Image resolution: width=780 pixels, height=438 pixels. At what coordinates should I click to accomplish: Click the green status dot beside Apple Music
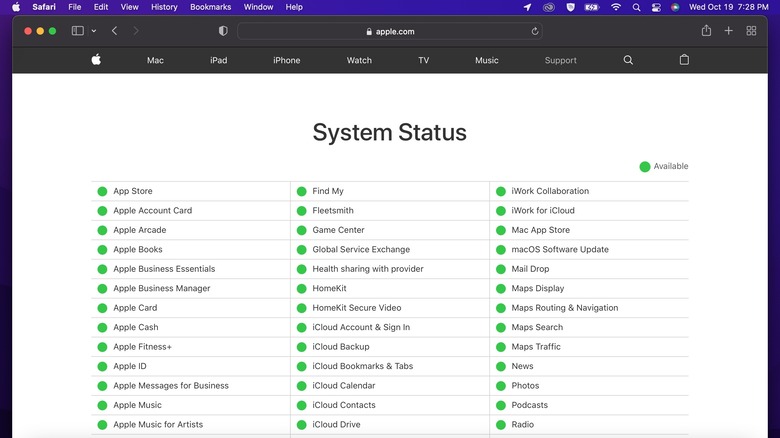(x=102, y=405)
